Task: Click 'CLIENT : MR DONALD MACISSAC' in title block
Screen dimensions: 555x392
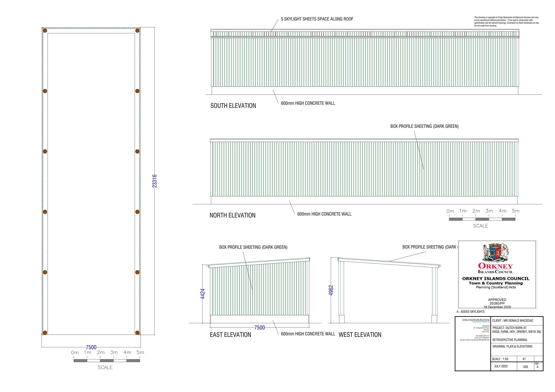Action: pyautogui.click(x=513, y=321)
